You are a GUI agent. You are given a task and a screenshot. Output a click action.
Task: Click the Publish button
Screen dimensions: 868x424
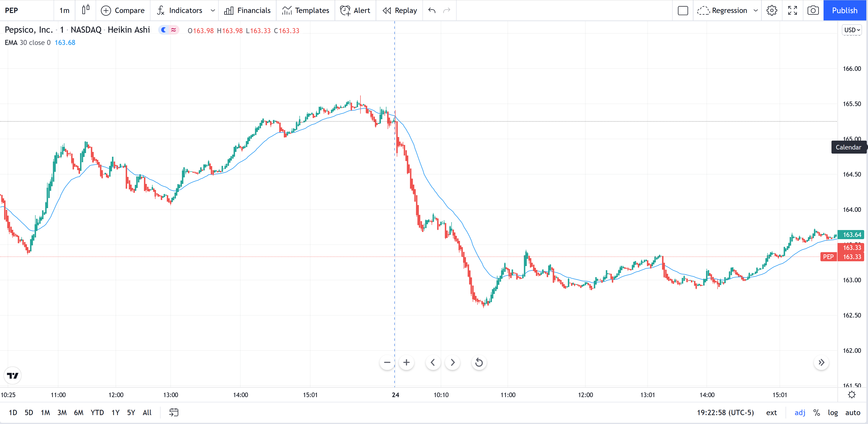844,10
